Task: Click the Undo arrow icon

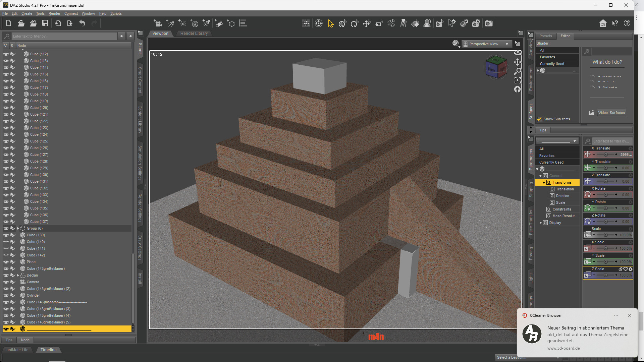Action: point(82,23)
